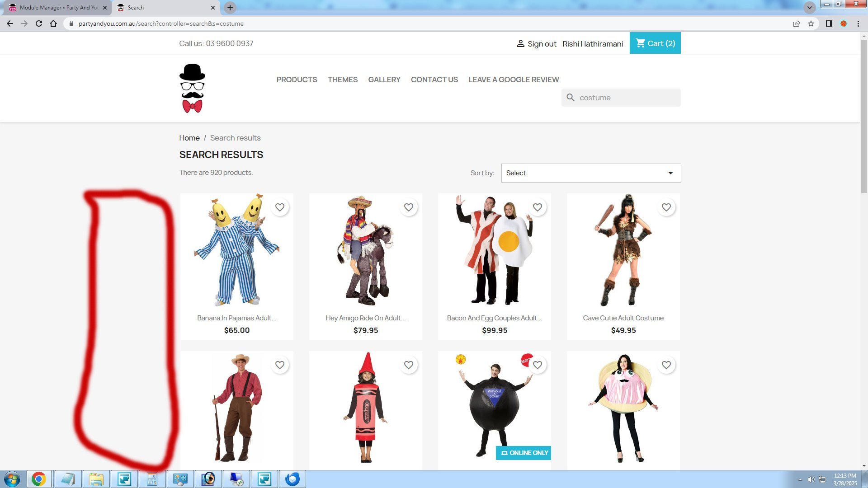Image resolution: width=868 pixels, height=488 pixels.
Task: Toggle wishlist heart on Hey Amigo Ride On
Action: tap(409, 207)
